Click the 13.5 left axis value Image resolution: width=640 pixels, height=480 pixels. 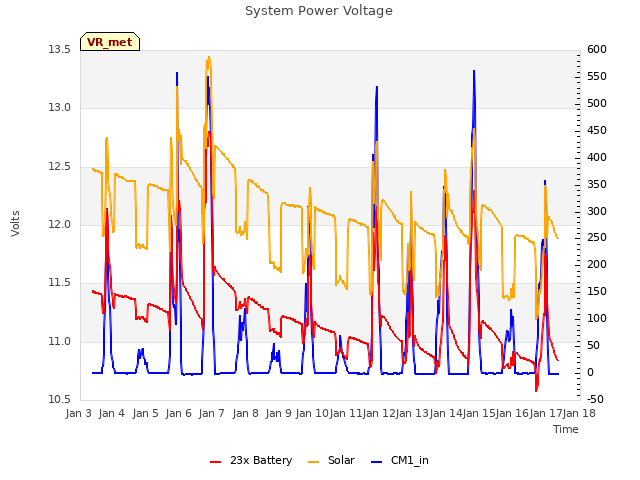60,50
